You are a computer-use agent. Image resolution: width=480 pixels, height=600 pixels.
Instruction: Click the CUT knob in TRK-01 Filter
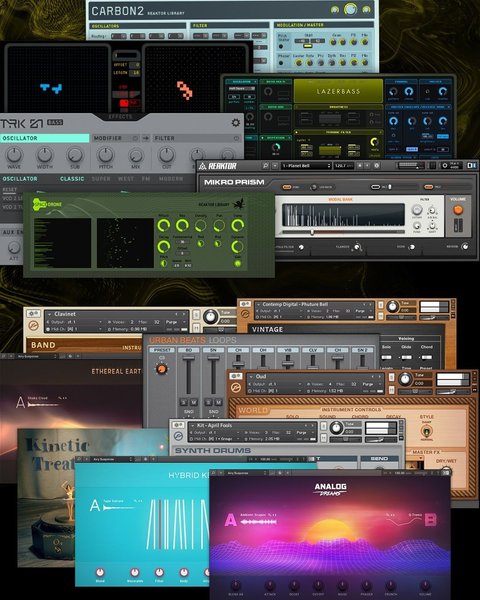167,155
